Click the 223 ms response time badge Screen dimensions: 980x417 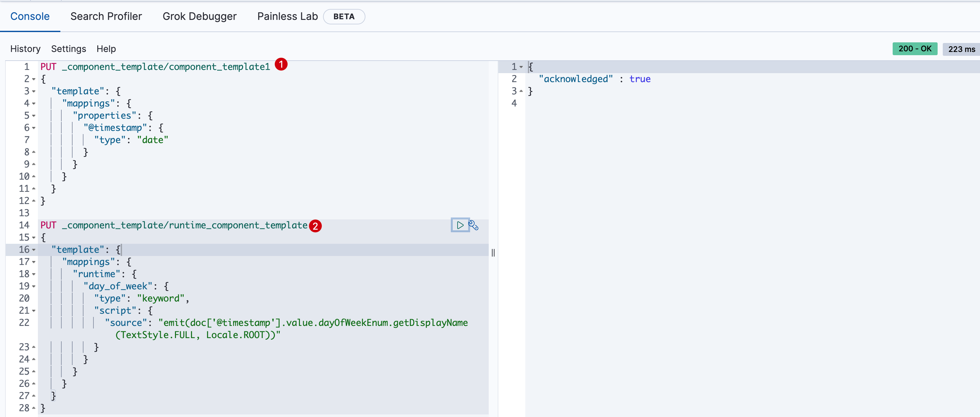[961, 49]
